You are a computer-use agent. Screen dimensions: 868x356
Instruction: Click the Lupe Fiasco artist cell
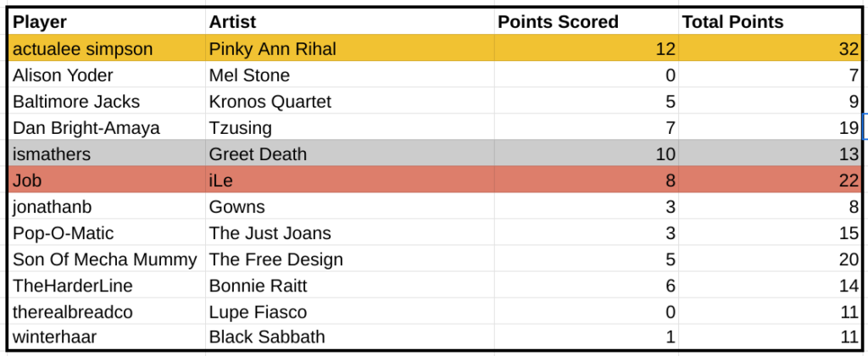coord(348,312)
